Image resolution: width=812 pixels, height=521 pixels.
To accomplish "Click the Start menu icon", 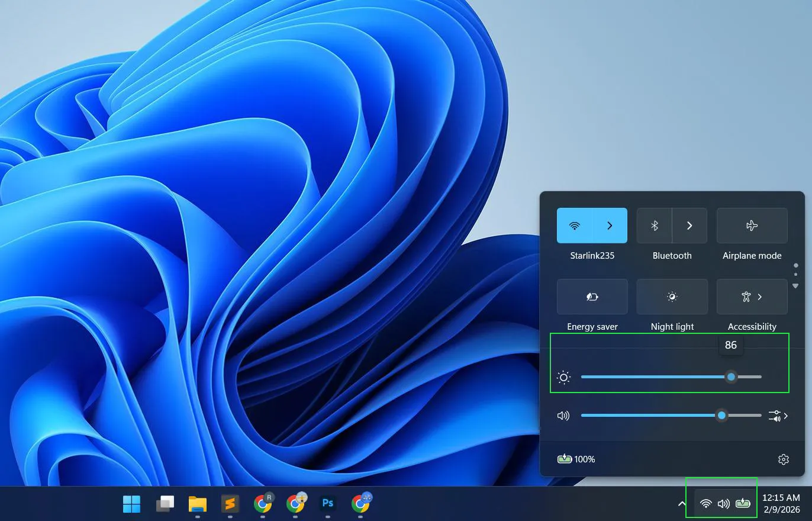I will pos(131,504).
